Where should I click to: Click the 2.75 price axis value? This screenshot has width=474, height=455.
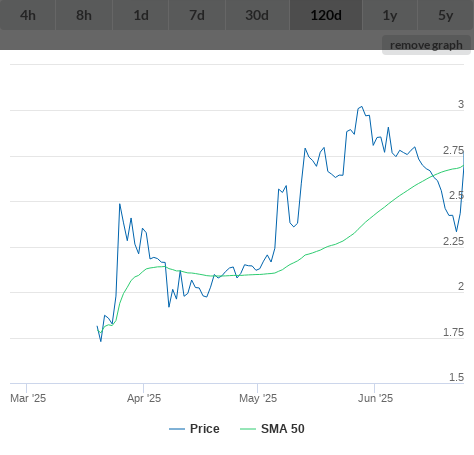coord(453,150)
